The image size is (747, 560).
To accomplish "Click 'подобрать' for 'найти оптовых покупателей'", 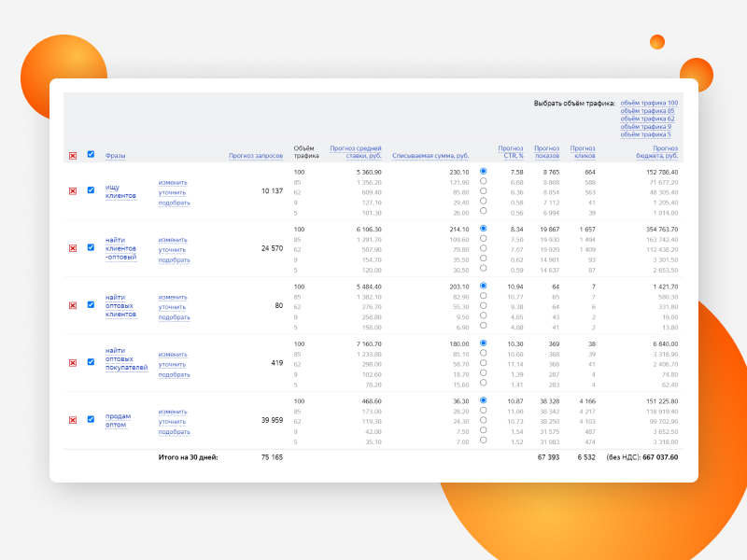I will point(175,375).
